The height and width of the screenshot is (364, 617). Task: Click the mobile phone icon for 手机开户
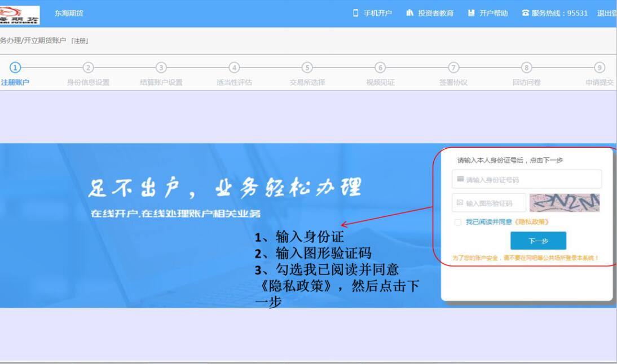coord(356,13)
